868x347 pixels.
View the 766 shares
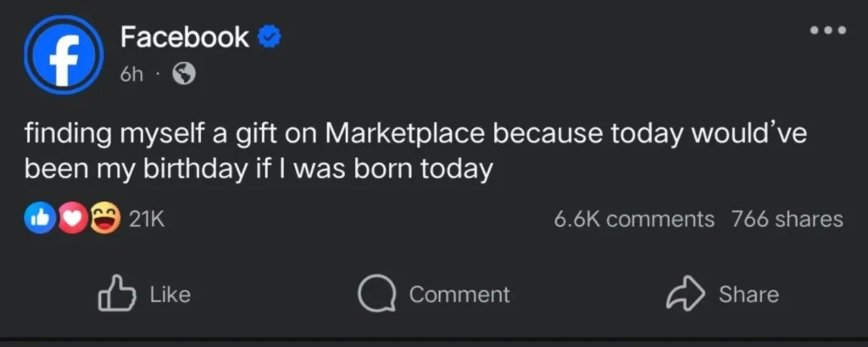pos(787,220)
